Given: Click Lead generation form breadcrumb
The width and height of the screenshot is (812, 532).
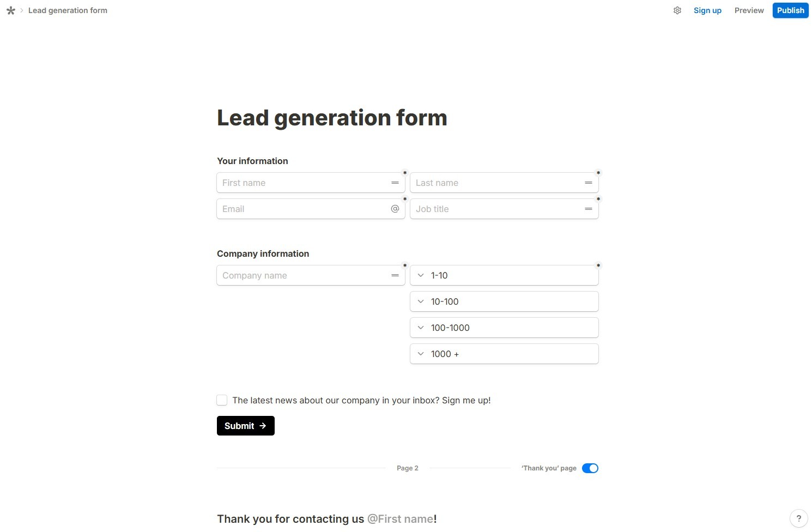Looking at the screenshot, I should coord(68,10).
